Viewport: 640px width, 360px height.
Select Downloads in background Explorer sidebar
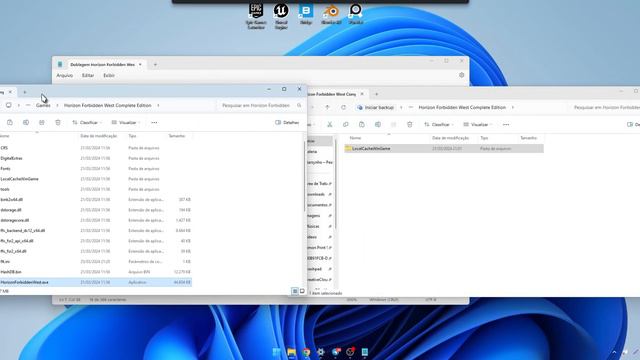click(320, 194)
